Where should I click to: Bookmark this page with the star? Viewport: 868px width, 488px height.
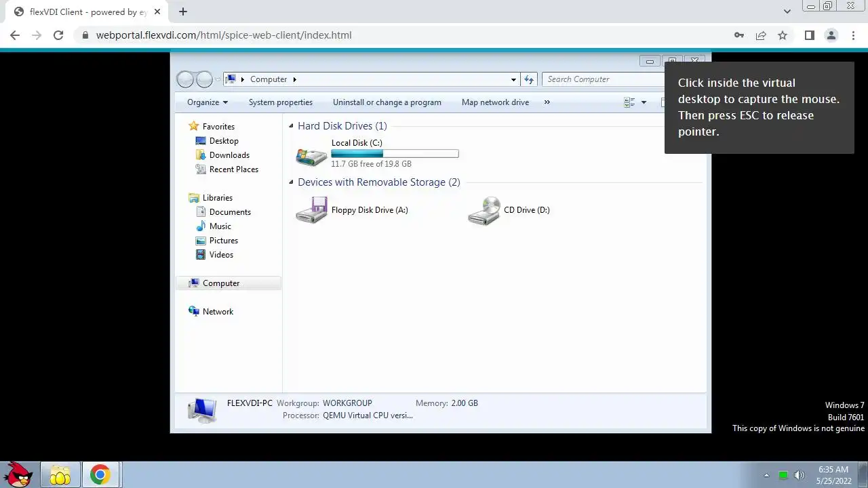coord(783,35)
